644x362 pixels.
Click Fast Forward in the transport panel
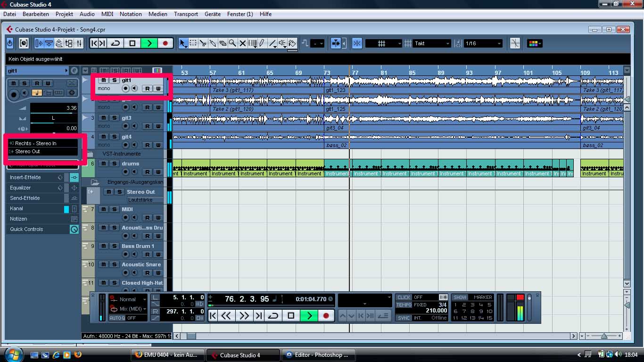244,316
